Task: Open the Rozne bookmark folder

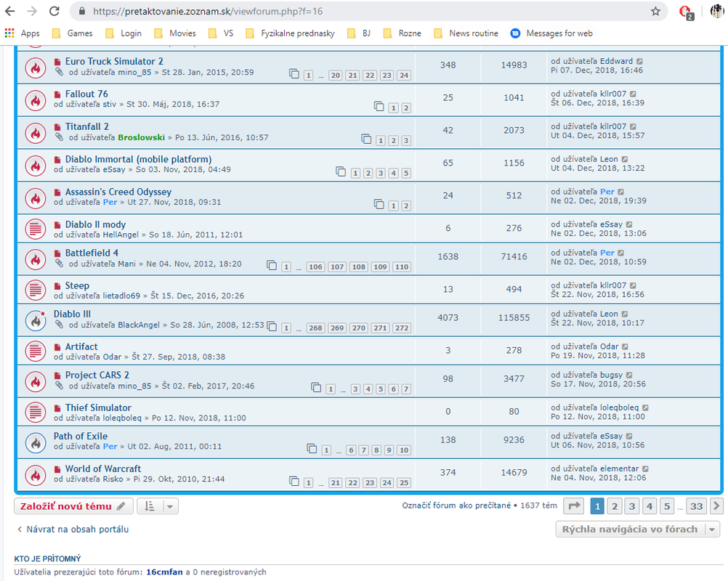Action: (402, 33)
